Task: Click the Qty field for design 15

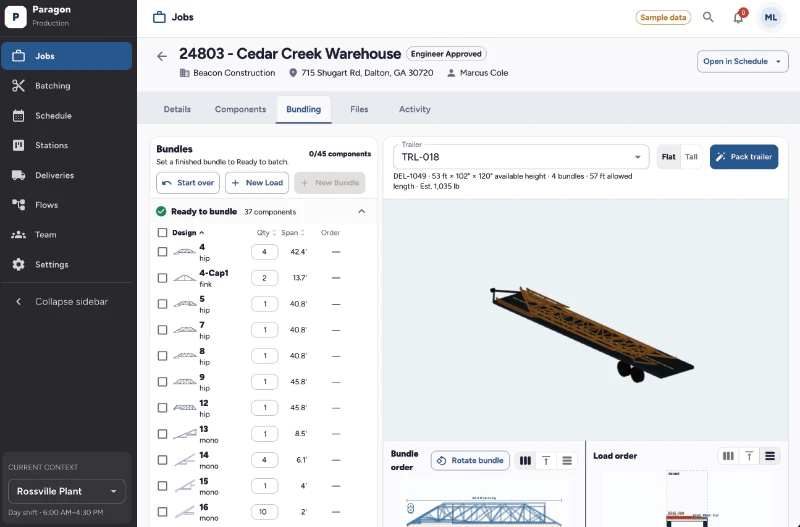Action: click(264, 486)
